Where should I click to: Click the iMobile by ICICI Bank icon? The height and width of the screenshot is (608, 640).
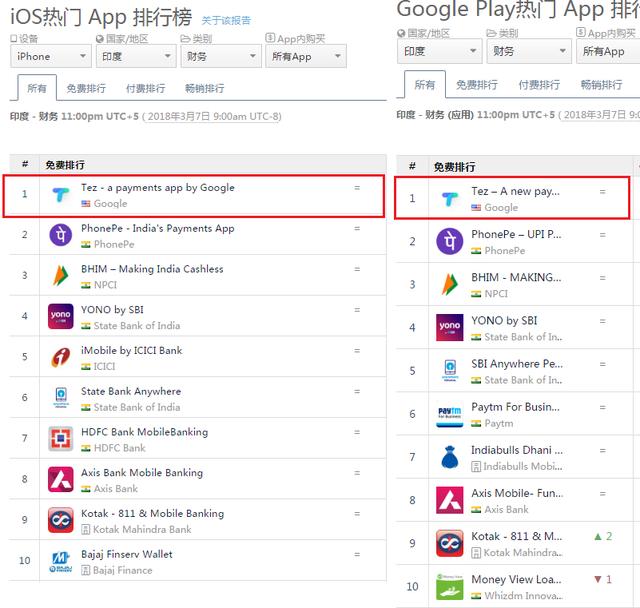61,358
